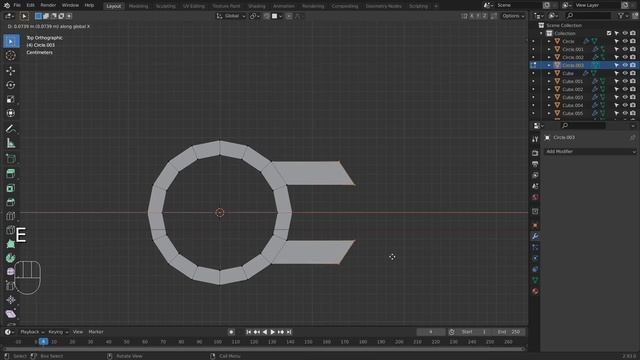
Task: Expand the Circle object tree
Action: 549,41
